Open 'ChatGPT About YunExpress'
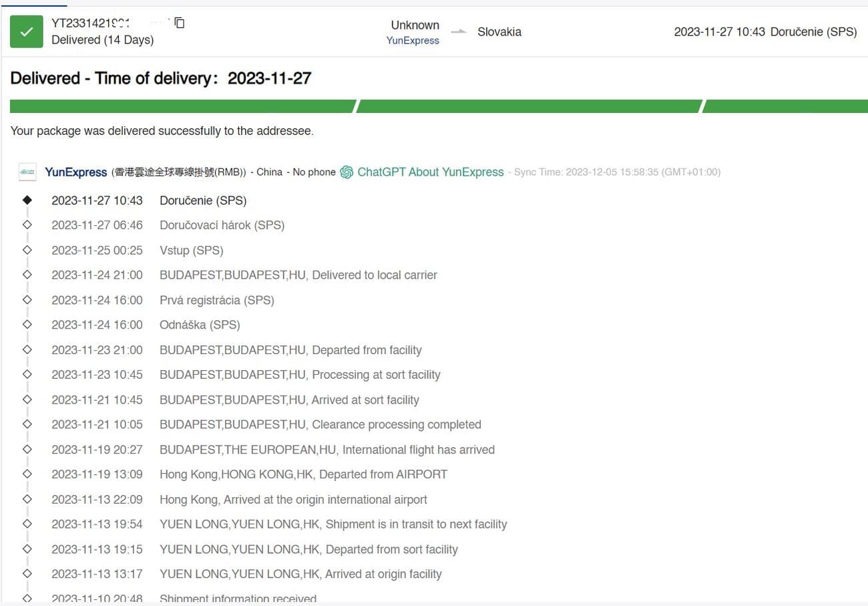868x606 pixels. 431,172
